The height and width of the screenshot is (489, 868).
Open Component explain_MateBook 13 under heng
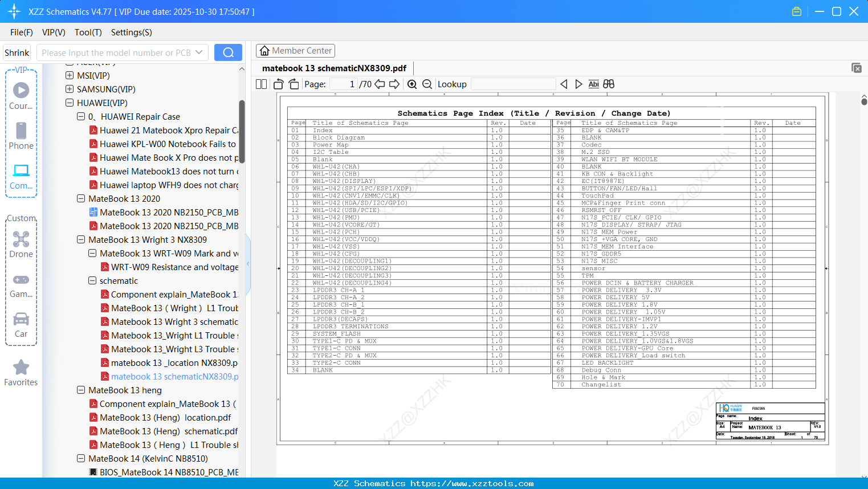163,404
